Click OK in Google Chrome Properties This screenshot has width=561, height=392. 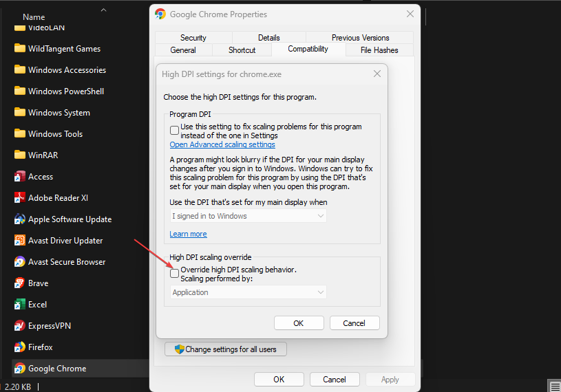pos(279,379)
